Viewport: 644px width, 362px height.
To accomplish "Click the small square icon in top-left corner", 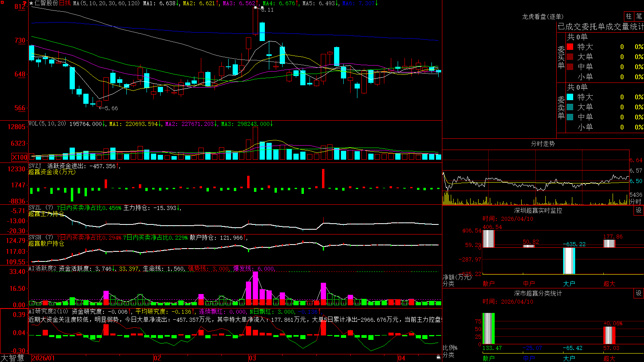I will pyautogui.click(x=2, y=2).
